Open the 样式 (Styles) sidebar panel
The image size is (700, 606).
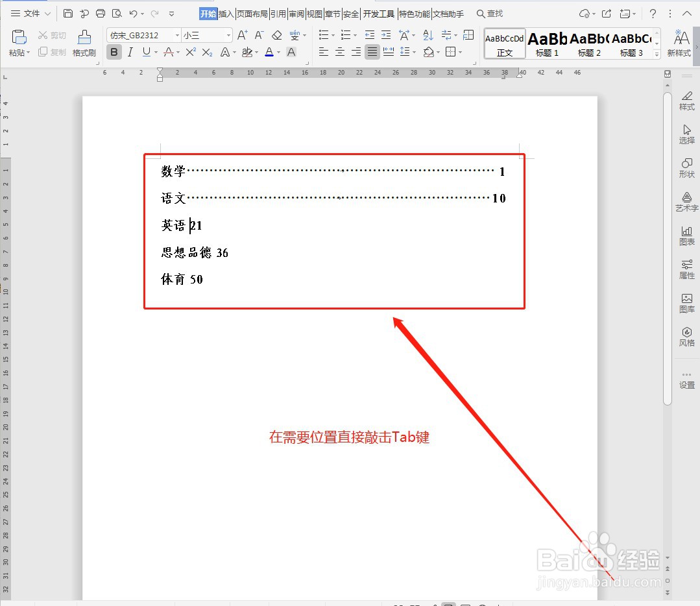[686, 101]
